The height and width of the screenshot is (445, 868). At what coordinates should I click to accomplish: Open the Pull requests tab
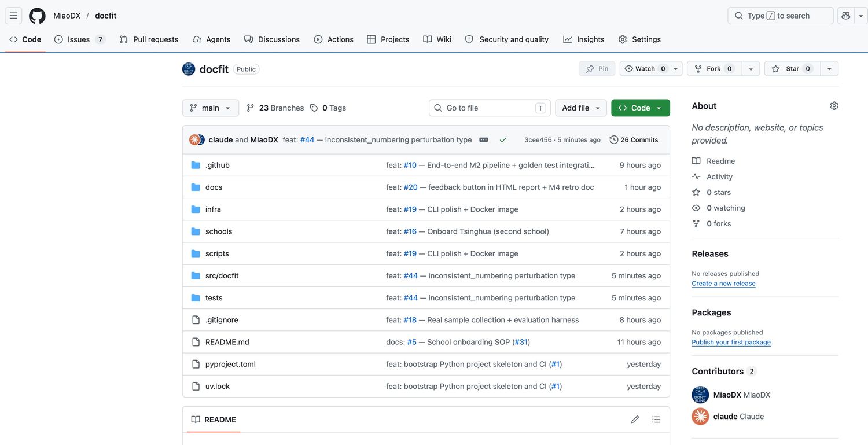(x=149, y=39)
